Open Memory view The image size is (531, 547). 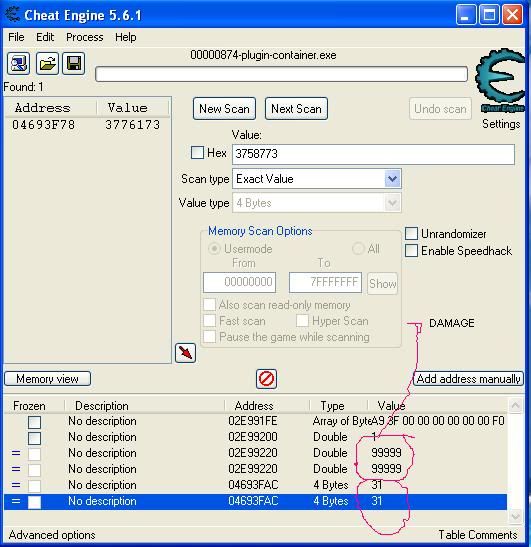[47, 379]
